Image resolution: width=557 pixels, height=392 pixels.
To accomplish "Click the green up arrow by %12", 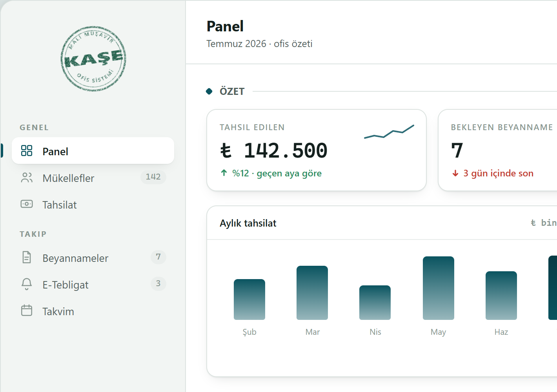I will 224,173.
